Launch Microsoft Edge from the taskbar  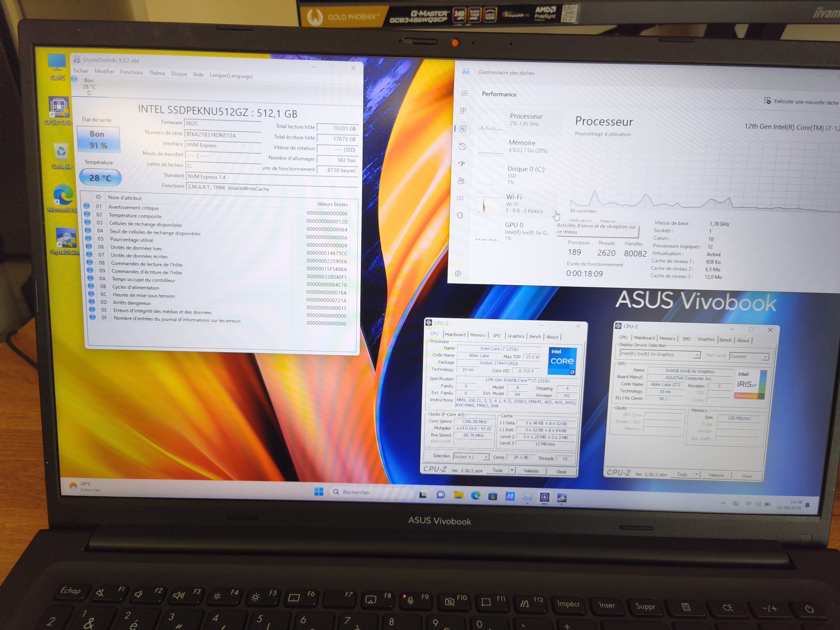click(475, 495)
